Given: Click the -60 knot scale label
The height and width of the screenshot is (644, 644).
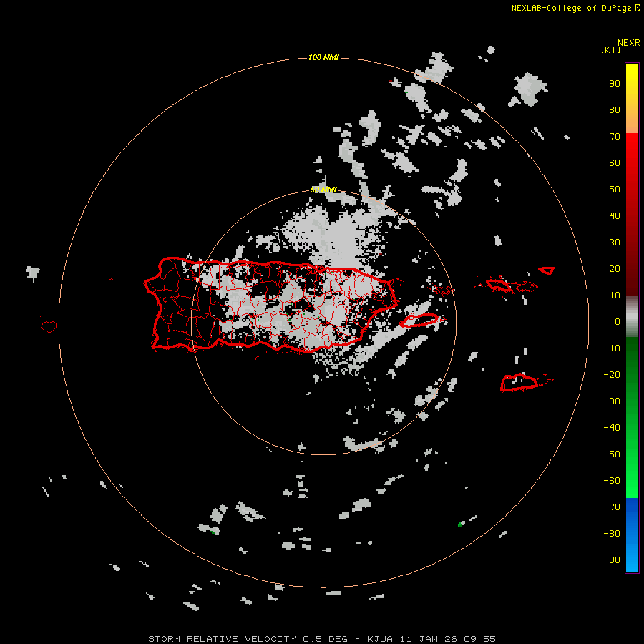Looking at the screenshot, I should coord(612,481).
